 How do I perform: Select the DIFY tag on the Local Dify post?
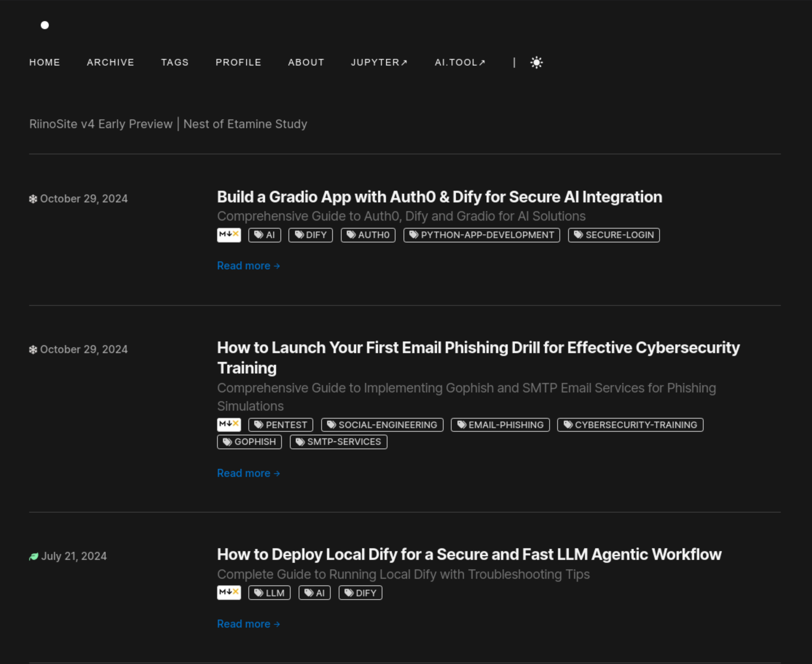[360, 592]
